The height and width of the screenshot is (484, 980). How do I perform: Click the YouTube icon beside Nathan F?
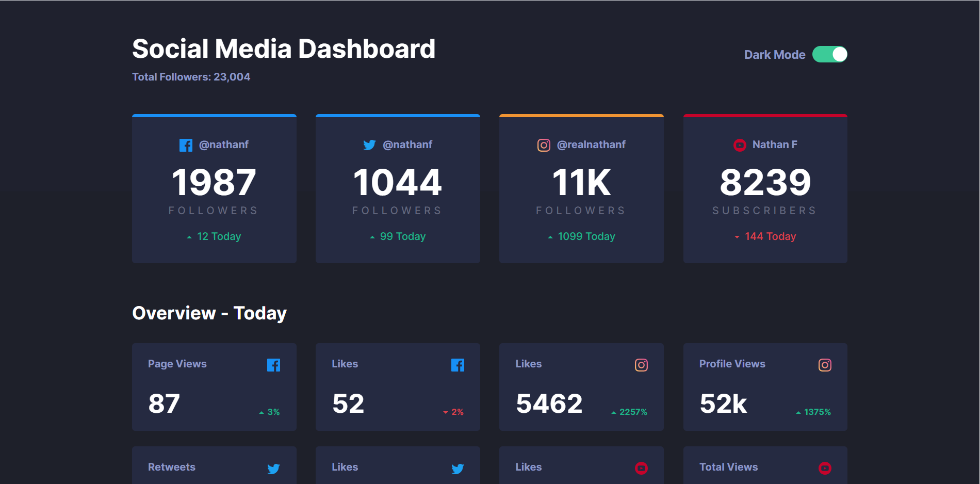[740, 145]
